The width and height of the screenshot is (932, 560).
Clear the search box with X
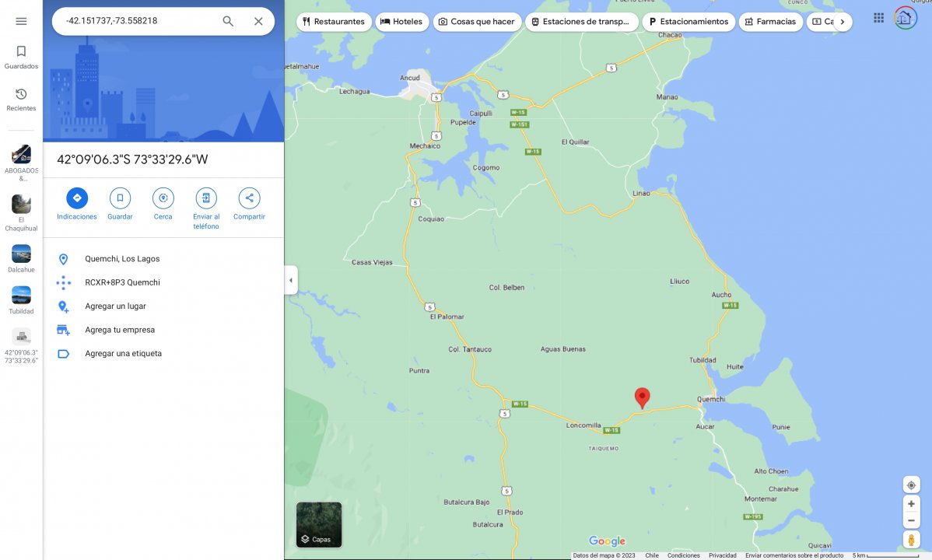click(258, 21)
